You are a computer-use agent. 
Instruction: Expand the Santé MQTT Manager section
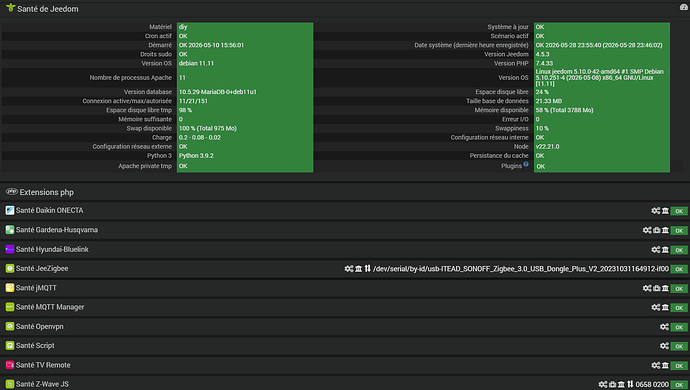(x=345, y=307)
